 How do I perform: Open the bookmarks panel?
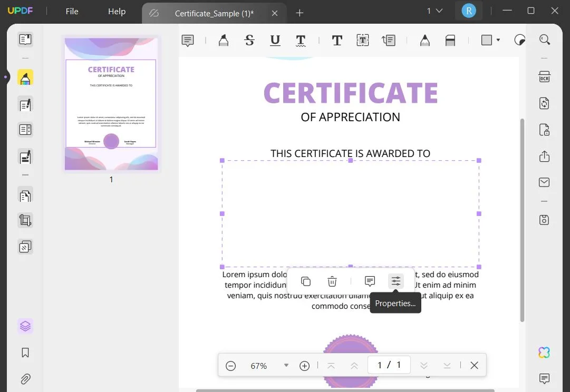click(25, 352)
